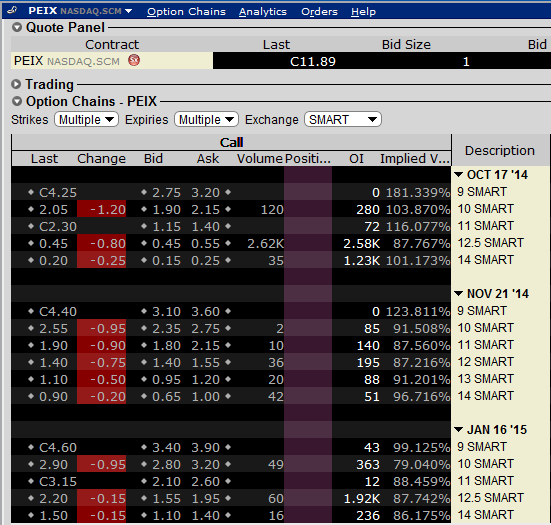Click diamond marker before 2.05 last price
551x525 pixels.
point(31,209)
